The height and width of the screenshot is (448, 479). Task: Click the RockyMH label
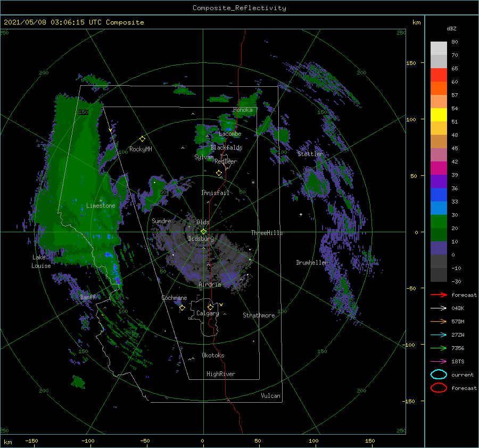141,149
